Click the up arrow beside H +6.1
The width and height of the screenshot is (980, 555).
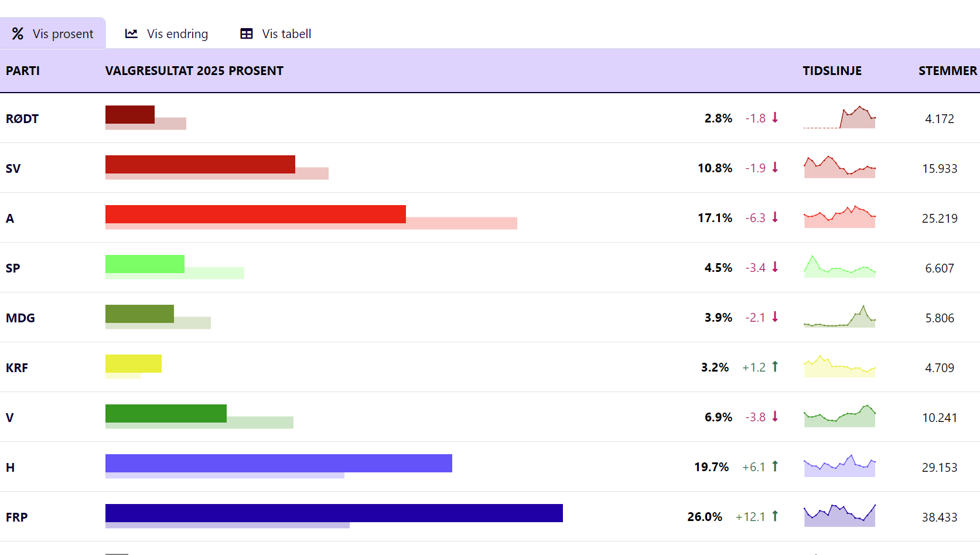775,467
